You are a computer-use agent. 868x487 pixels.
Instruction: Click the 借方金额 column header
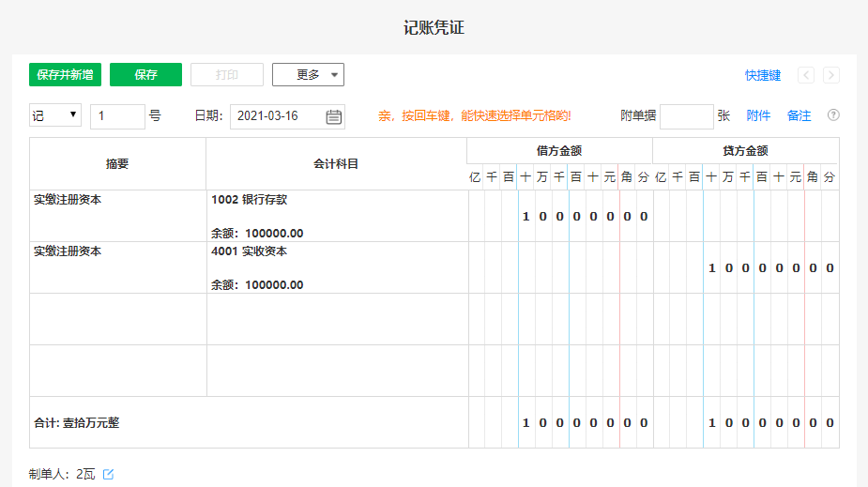point(559,150)
